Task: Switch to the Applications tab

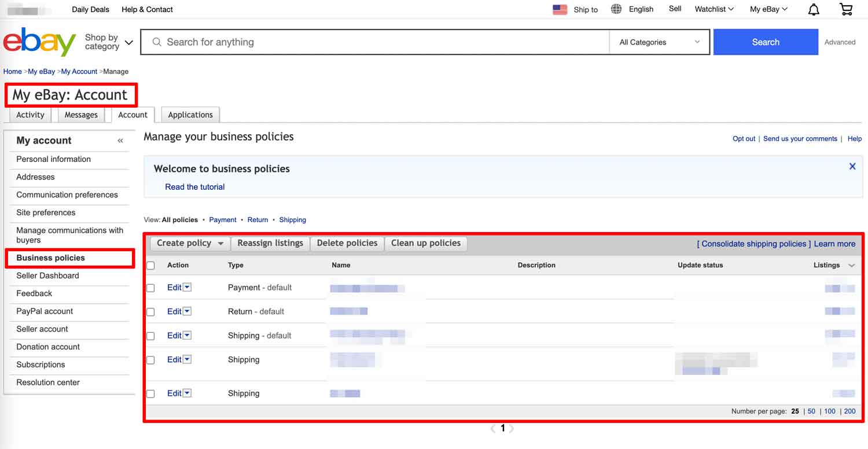Action: pos(190,115)
